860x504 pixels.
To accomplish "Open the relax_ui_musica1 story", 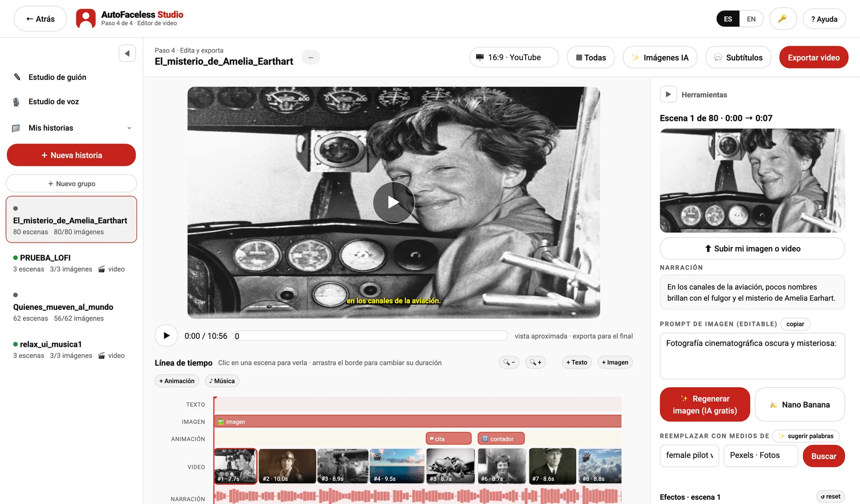I will pyautogui.click(x=71, y=349).
